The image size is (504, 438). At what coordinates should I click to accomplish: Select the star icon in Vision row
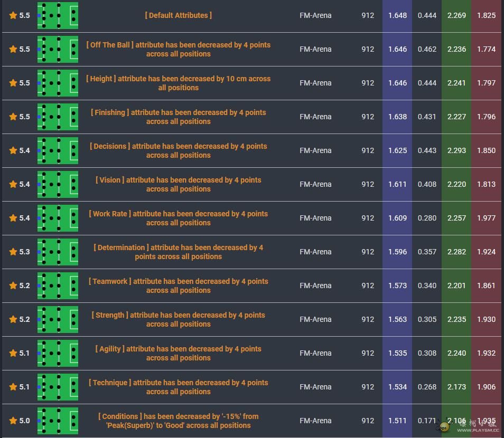coord(13,184)
